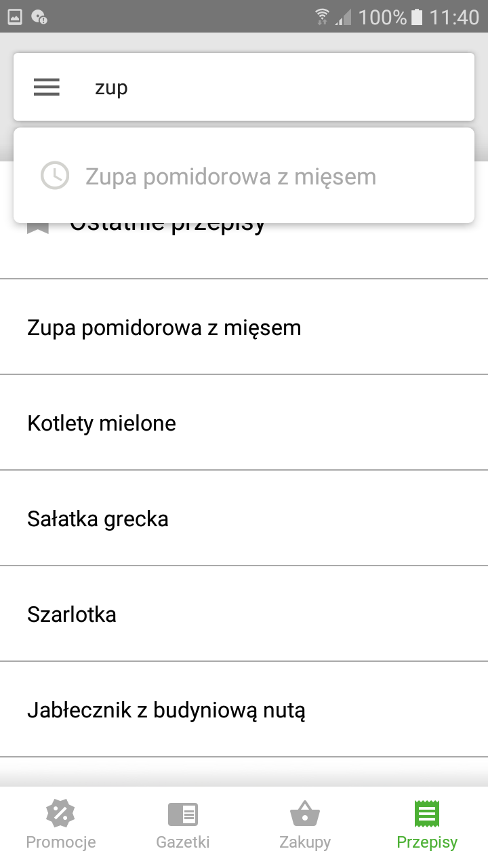The image size is (488, 868).
Task: Click the bookmark icon beside Ostatnie przepisy
Action: click(x=38, y=227)
